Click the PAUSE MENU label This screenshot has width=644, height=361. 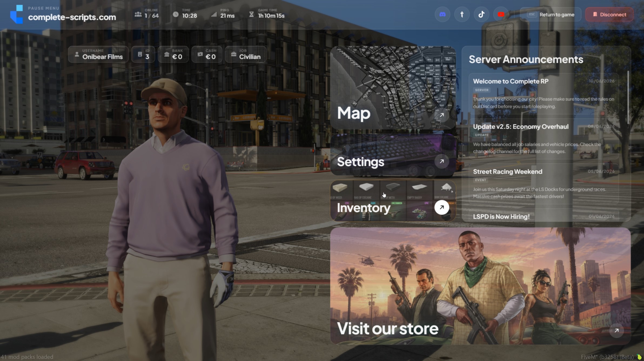(x=43, y=8)
